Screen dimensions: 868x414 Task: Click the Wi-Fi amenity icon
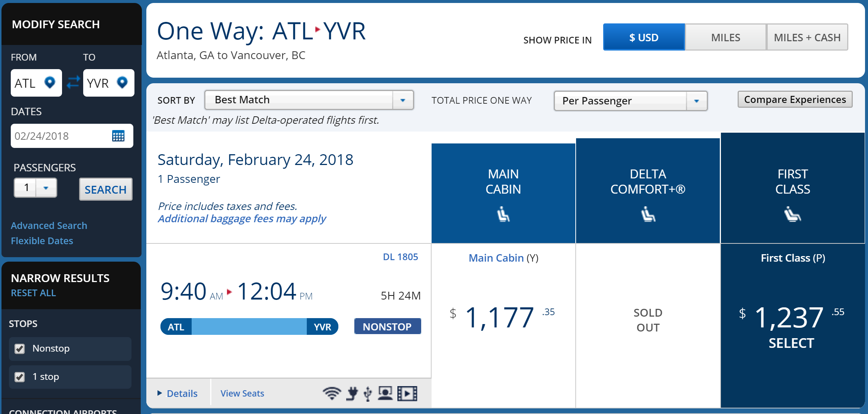[331, 393]
